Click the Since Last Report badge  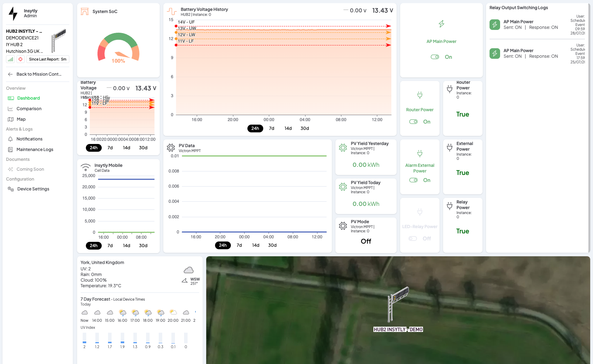(48, 59)
